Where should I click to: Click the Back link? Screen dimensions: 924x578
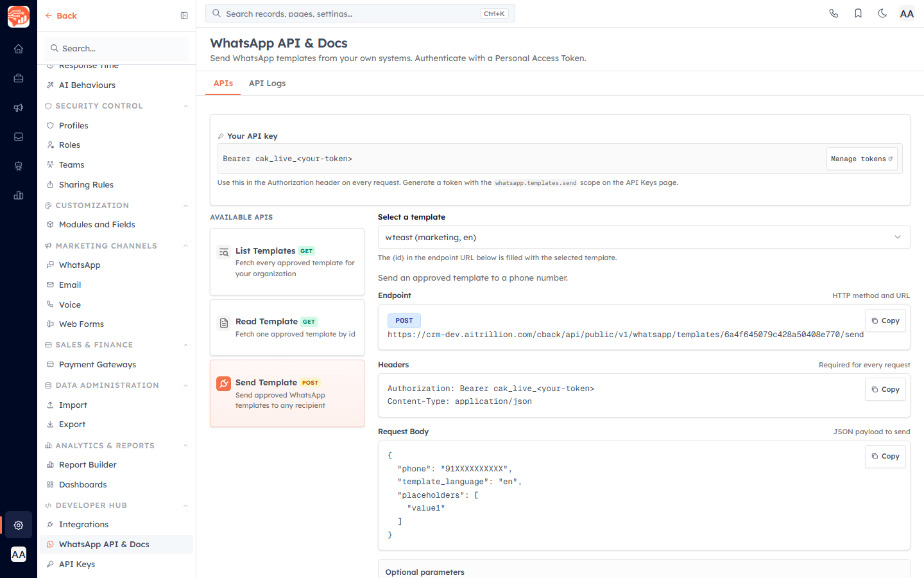pos(61,16)
